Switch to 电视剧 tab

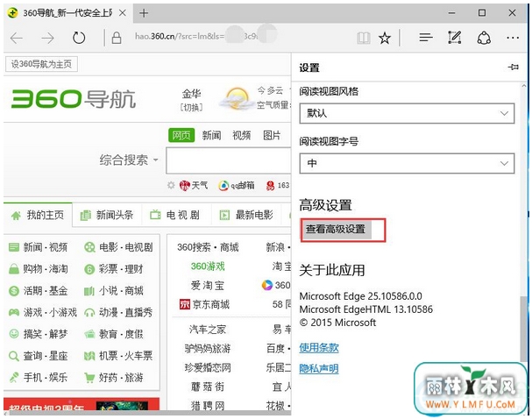click(x=176, y=215)
